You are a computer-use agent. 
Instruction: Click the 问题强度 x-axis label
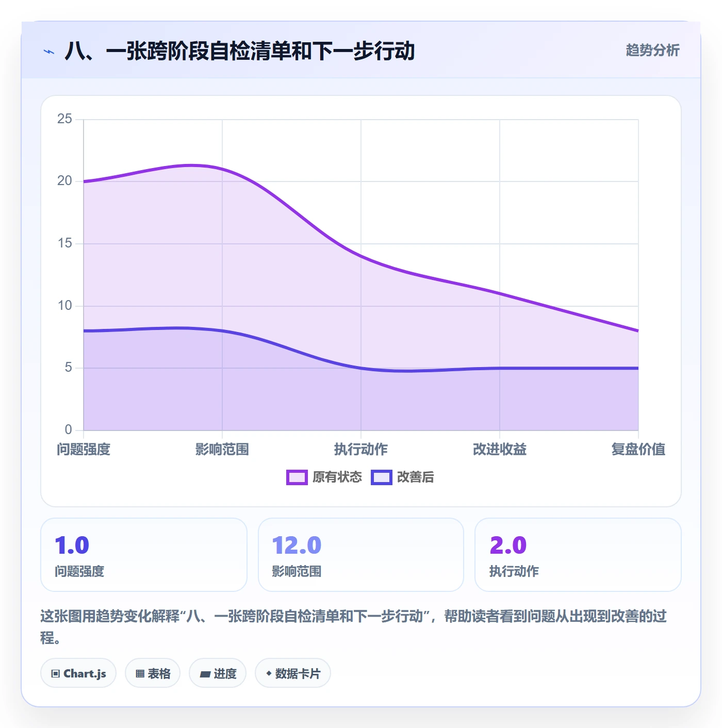coord(84,450)
